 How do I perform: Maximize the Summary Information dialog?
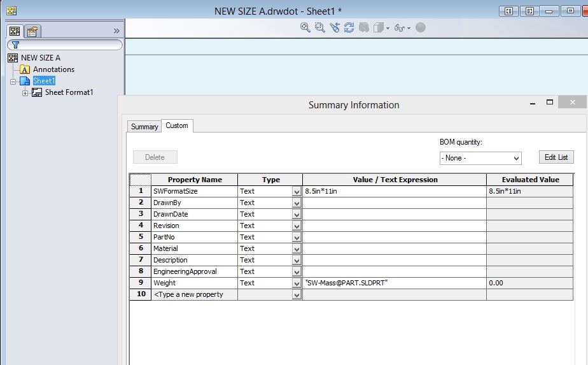click(x=550, y=102)
